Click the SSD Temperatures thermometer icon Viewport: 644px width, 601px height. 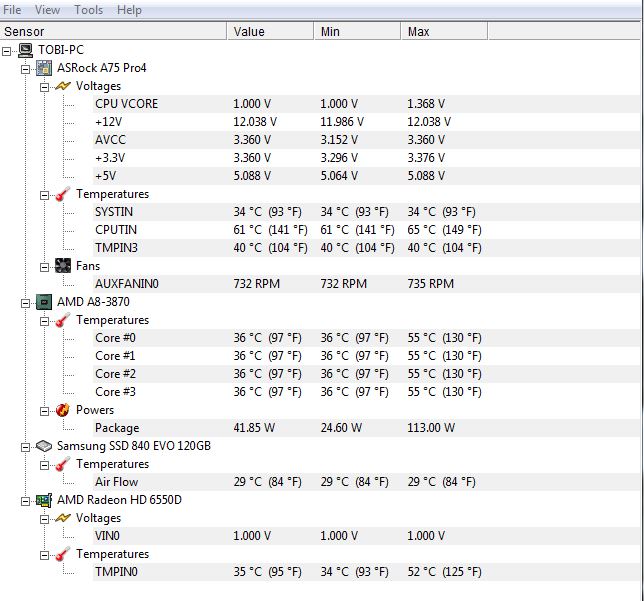pos(63,464)
